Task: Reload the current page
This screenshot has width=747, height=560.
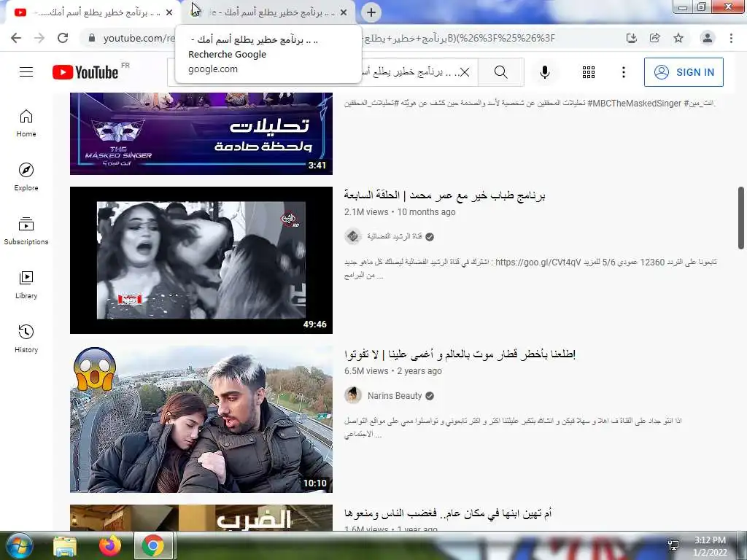Action: 63,38
